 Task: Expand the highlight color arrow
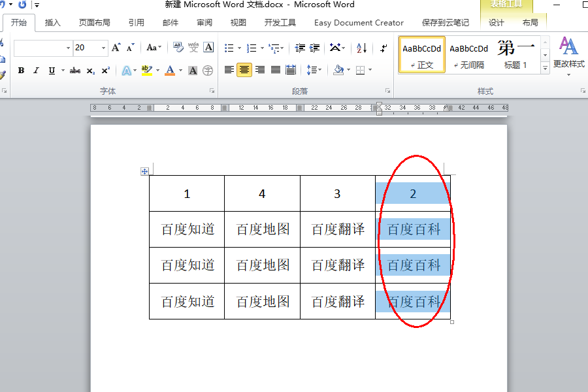[x=158, y=71]
